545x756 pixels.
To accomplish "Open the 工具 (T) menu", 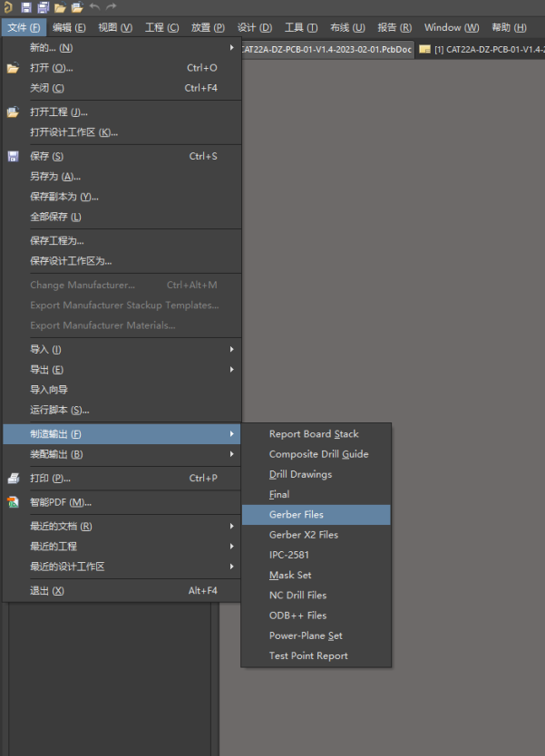I will pos(301,27).
